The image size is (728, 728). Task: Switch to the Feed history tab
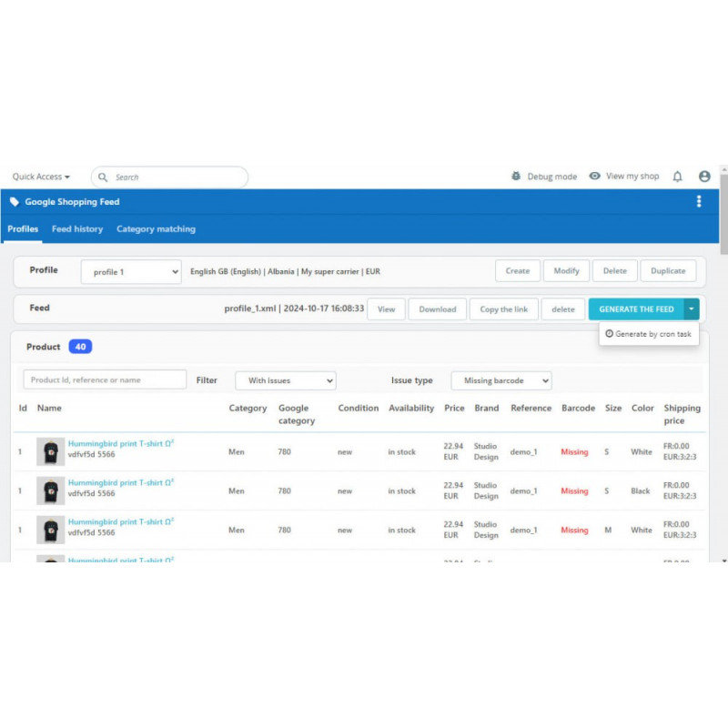pyautogui.click(x=77, y=229)
